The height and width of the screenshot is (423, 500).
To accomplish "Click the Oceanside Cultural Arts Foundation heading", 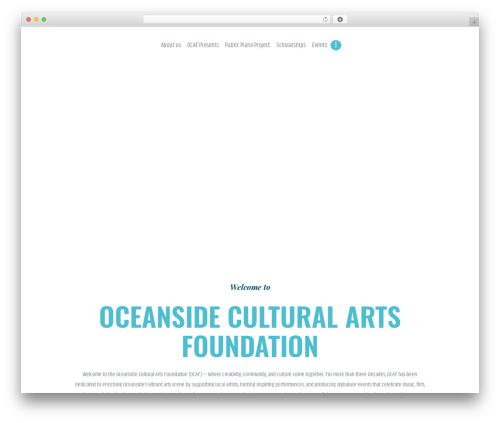I will click(250, 331).
